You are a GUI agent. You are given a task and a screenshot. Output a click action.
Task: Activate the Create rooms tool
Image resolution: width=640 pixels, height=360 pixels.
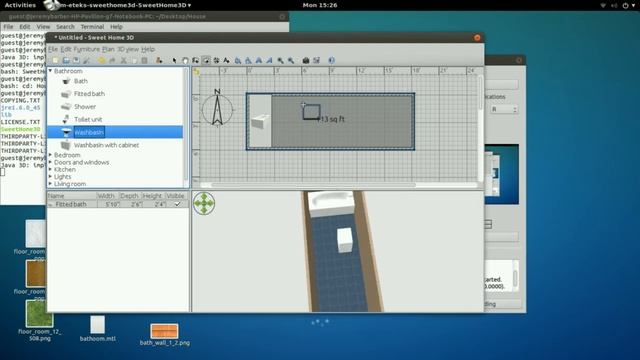click(x=206, y=60)
